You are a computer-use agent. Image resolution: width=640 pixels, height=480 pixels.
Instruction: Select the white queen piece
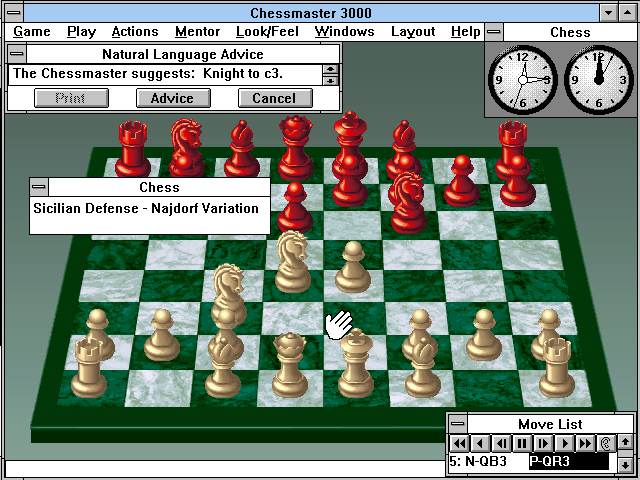[x=290, y=364]
